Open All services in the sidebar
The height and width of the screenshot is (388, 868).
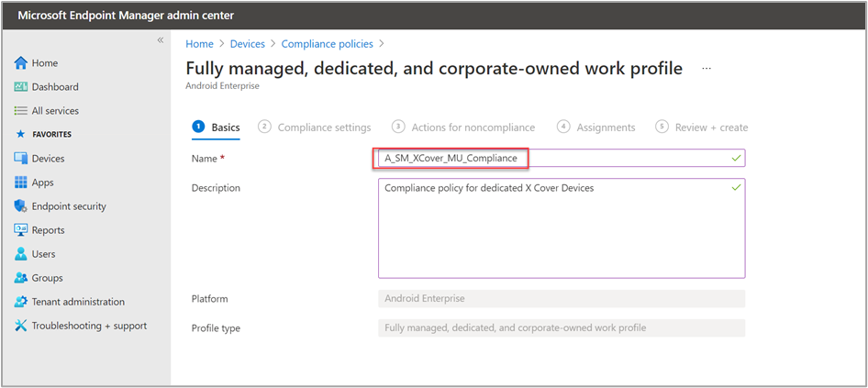coord(55,111)
